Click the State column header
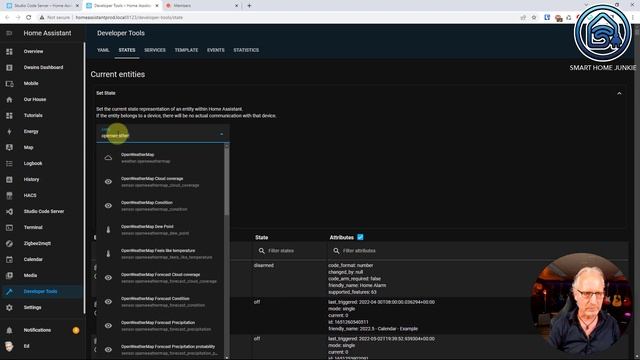 click(x=262, y=237)
